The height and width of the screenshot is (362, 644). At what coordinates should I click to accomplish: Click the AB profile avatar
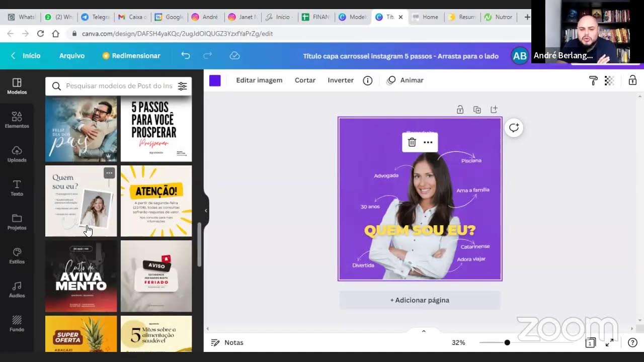(x=520, y=56)
